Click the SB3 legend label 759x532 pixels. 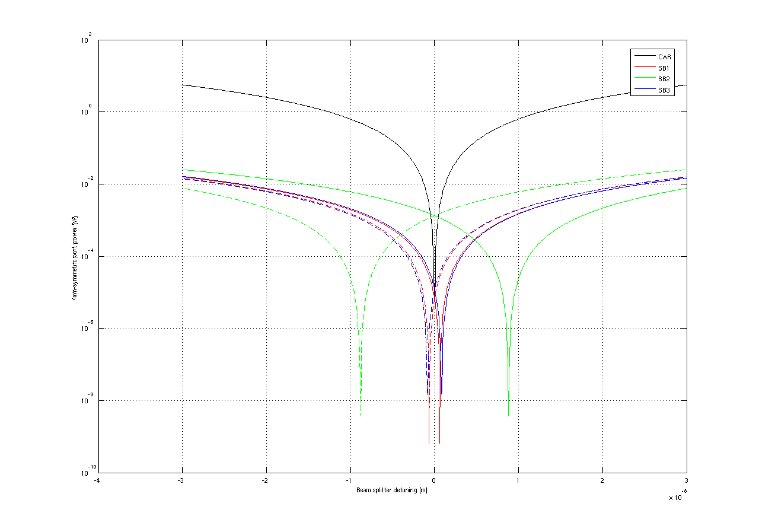[664, 90]
